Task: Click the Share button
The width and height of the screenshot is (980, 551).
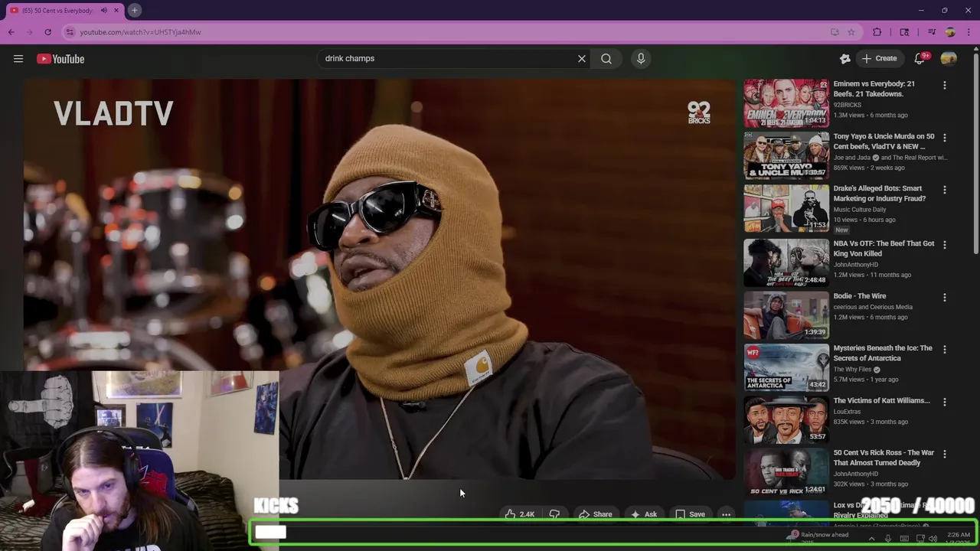Action: point(596,514)
